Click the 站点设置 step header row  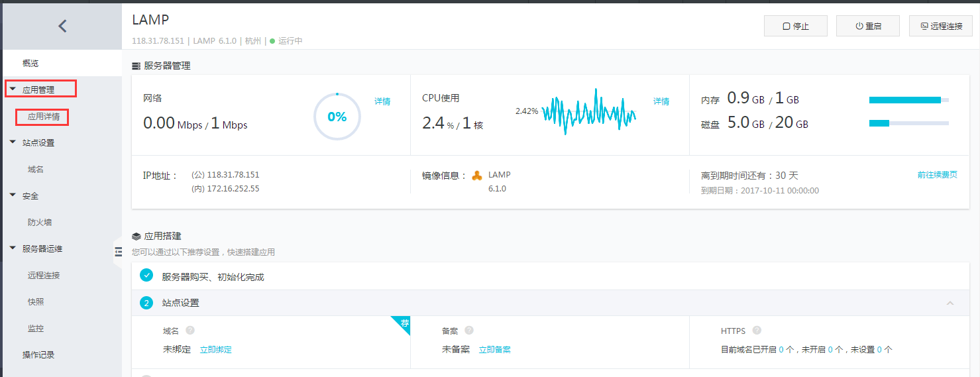(551, 303)
